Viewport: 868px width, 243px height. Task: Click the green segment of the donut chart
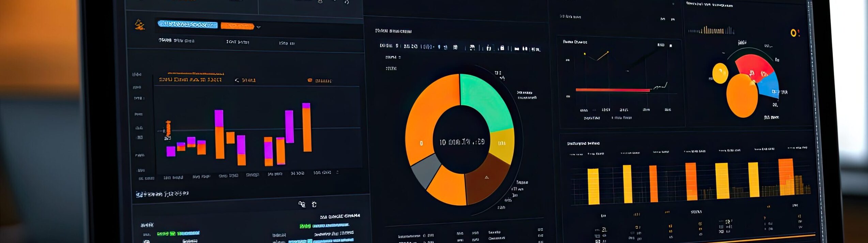point(485,99)
